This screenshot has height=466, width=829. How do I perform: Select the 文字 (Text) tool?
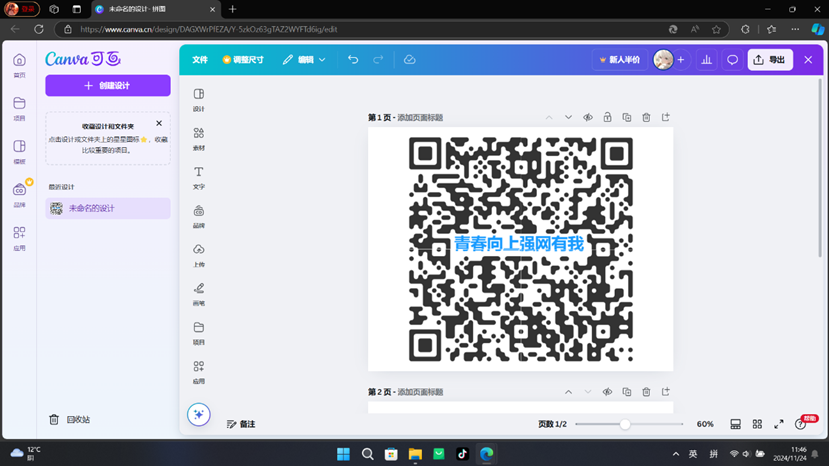coord(199,178)
